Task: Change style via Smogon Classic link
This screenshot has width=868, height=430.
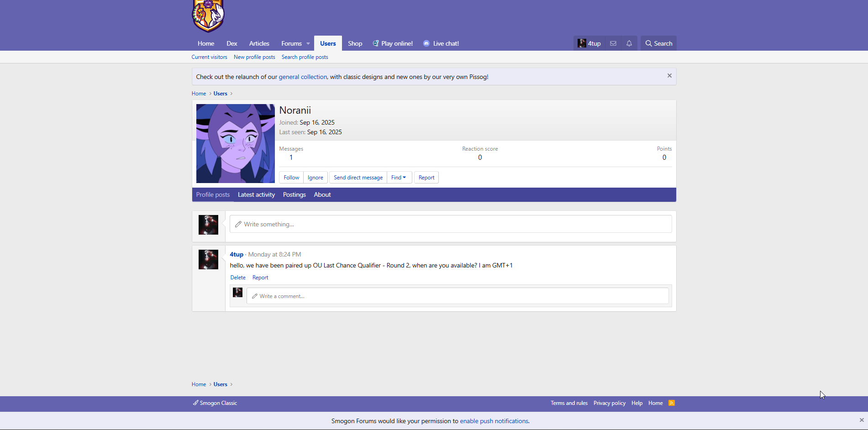Action: coord(215,403)
